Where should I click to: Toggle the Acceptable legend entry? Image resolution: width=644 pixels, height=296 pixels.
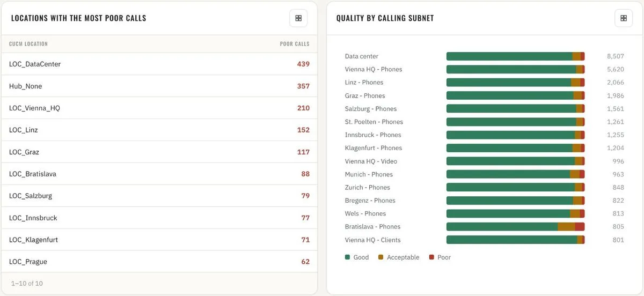[x=399, y=257]
